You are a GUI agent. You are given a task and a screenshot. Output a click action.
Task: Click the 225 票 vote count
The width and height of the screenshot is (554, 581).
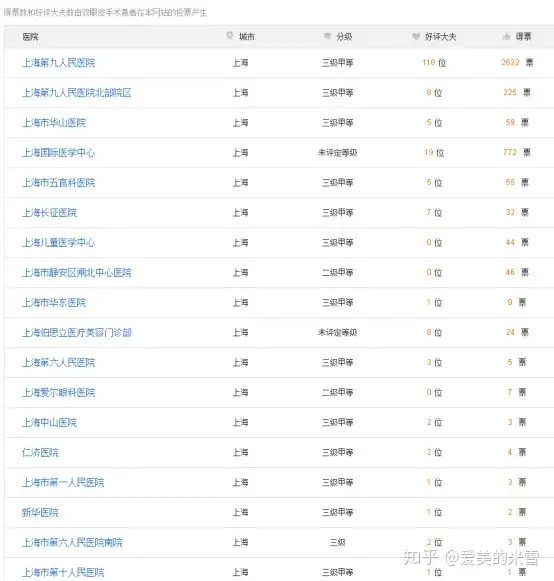[x=517, y=92]
